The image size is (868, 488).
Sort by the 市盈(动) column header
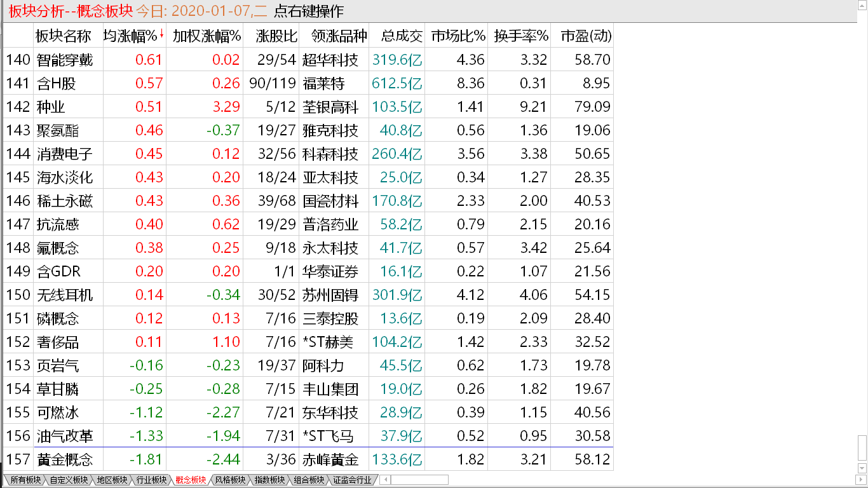click(x=586, y=36)
